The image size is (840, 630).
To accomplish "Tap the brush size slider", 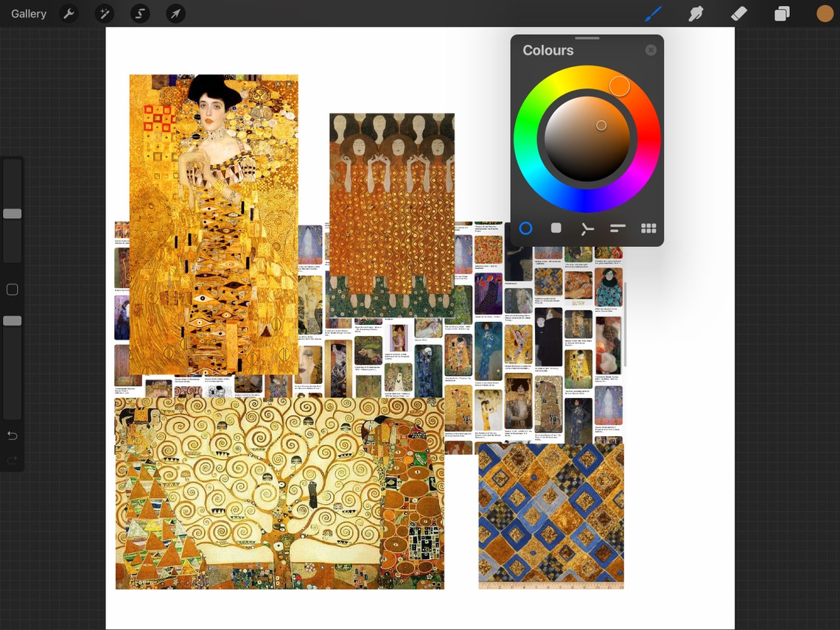I will pos(12,213).
